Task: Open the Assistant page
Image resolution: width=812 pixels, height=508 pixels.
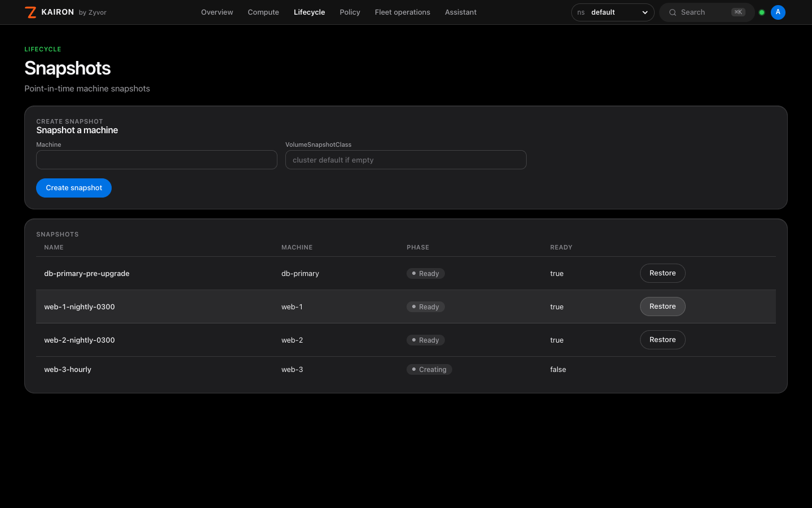Action: [461, 12]
